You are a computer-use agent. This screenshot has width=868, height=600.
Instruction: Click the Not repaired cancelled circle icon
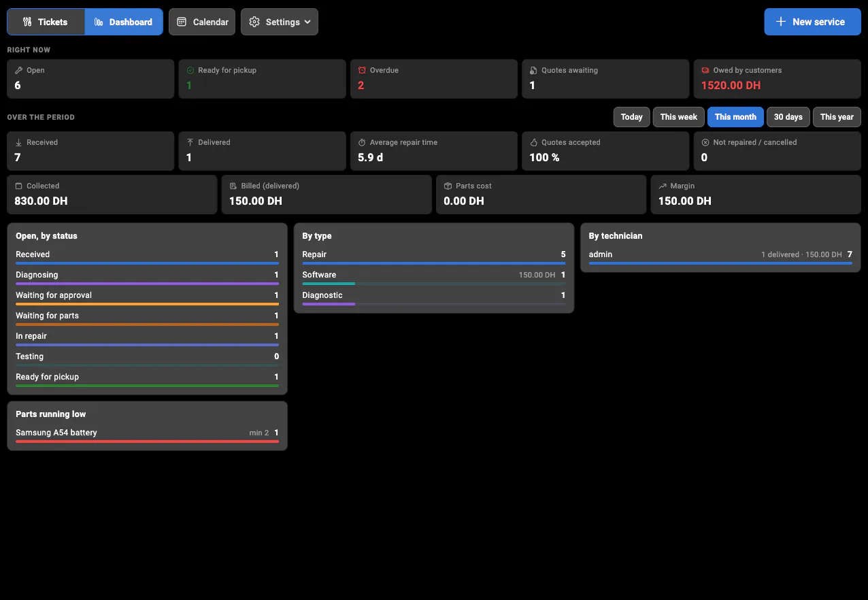(705, 142)
